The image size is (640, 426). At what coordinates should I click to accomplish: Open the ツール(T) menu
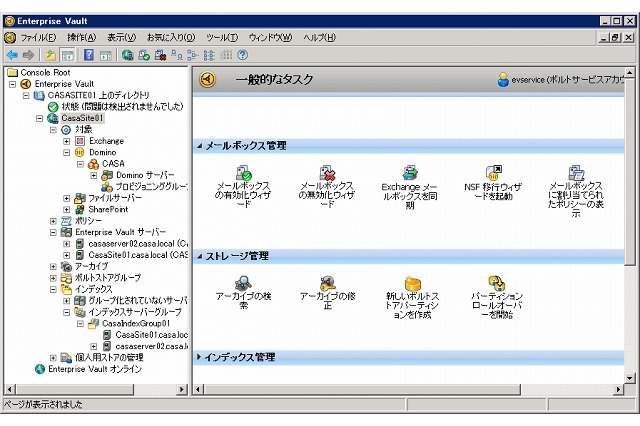pos(222,38)
